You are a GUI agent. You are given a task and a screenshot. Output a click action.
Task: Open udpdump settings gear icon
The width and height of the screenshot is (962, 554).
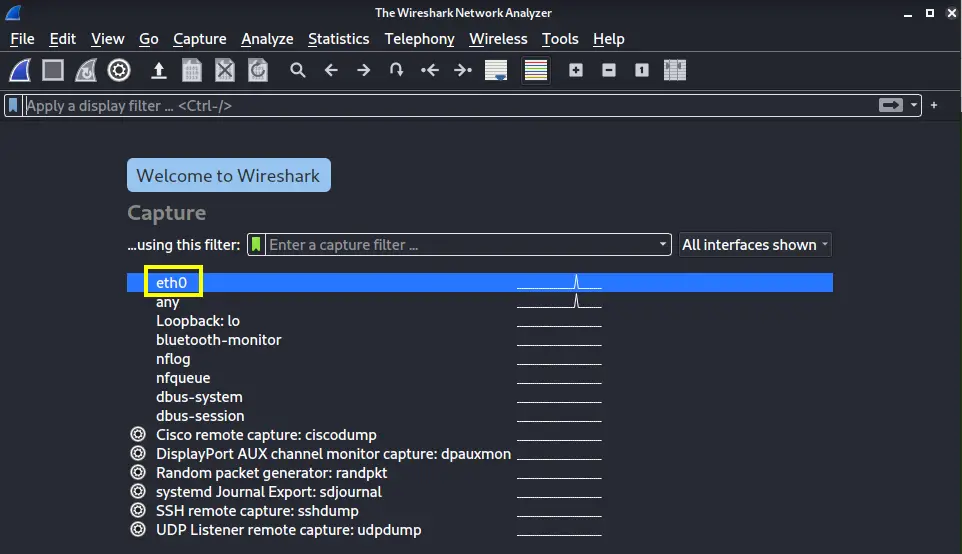pyautogui.click(x=138, y=529)
